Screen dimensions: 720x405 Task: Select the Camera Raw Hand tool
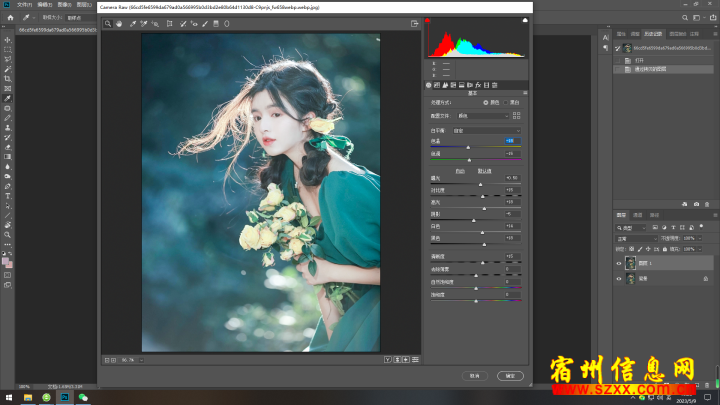[119, 24]
